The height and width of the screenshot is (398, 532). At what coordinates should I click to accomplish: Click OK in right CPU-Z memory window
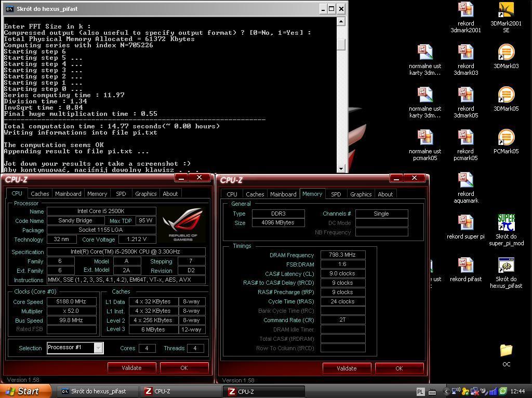click(x=399, y=368)
